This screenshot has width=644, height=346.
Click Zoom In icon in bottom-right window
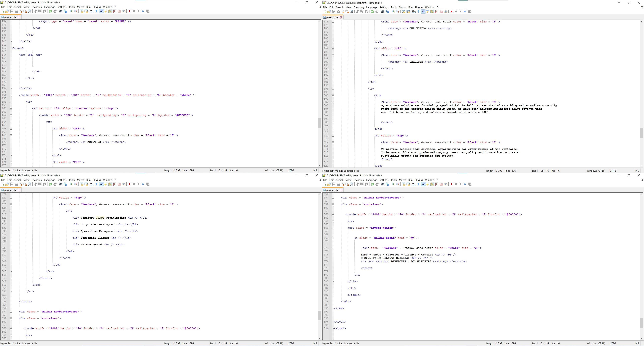(393, 184)
